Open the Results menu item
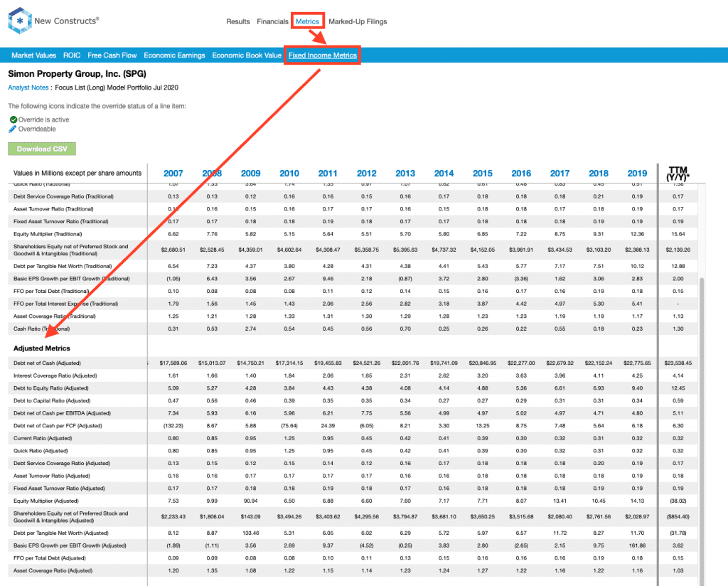 [x=237, y=21]
